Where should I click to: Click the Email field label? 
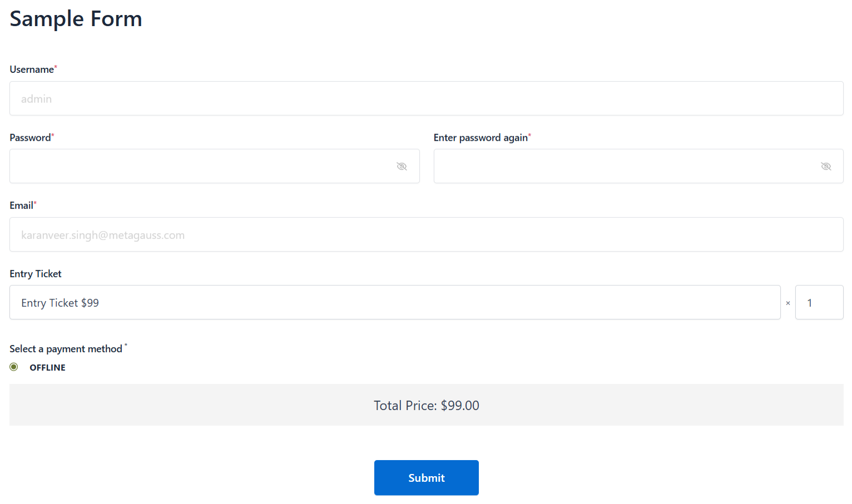[x=21, y=206]
